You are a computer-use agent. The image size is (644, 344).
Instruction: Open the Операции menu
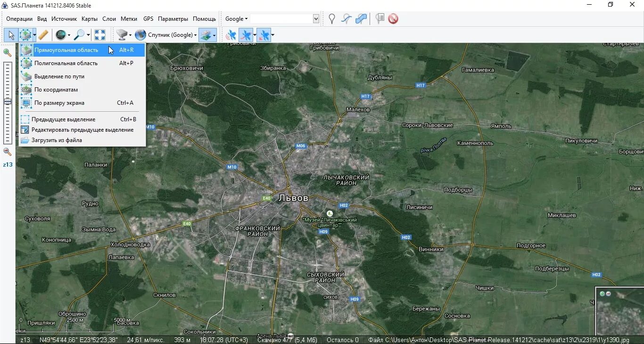tap(19, 19)
